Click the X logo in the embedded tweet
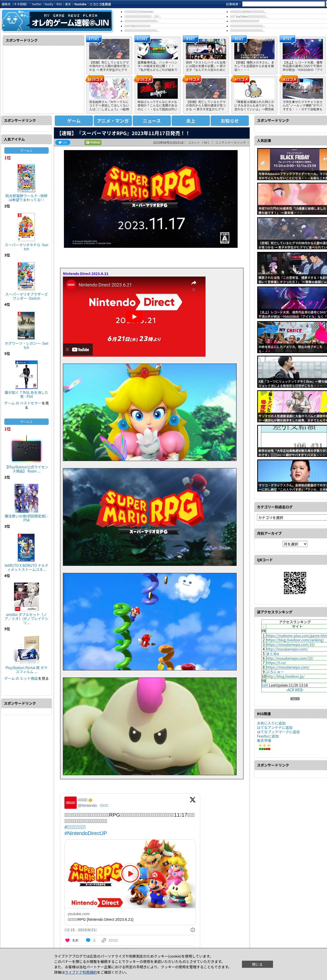This screenshot has height=980, width=327. tap(193, 800)
